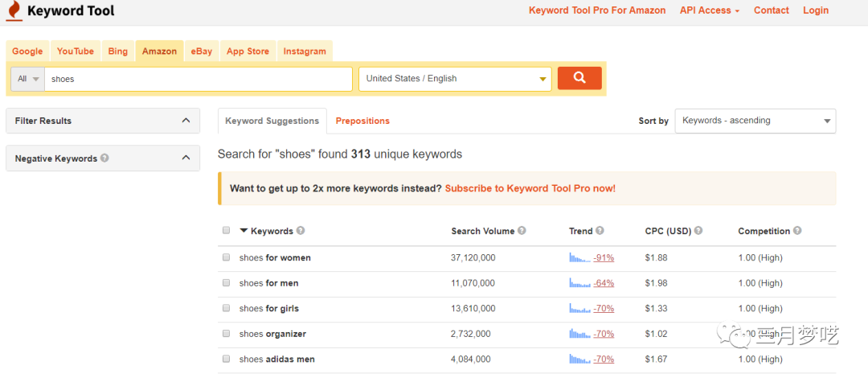This screenshot has height=374, width=868.
Task: Click keyword text shoes for women
Action: click(275, 257)
